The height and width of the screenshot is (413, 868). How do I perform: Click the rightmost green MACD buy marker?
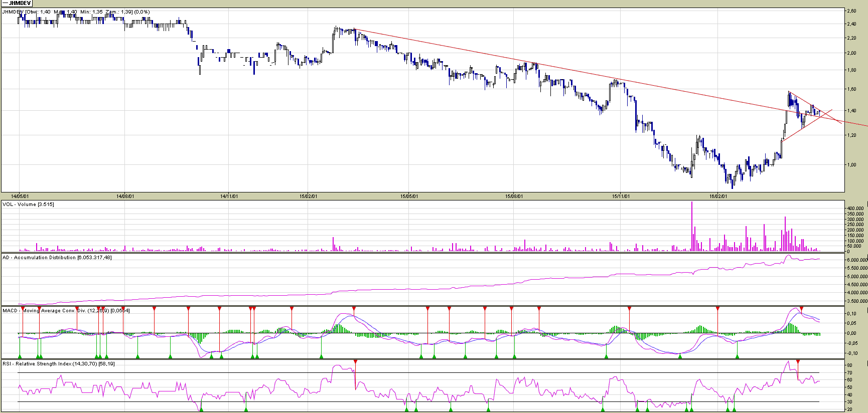click(737, 356)
